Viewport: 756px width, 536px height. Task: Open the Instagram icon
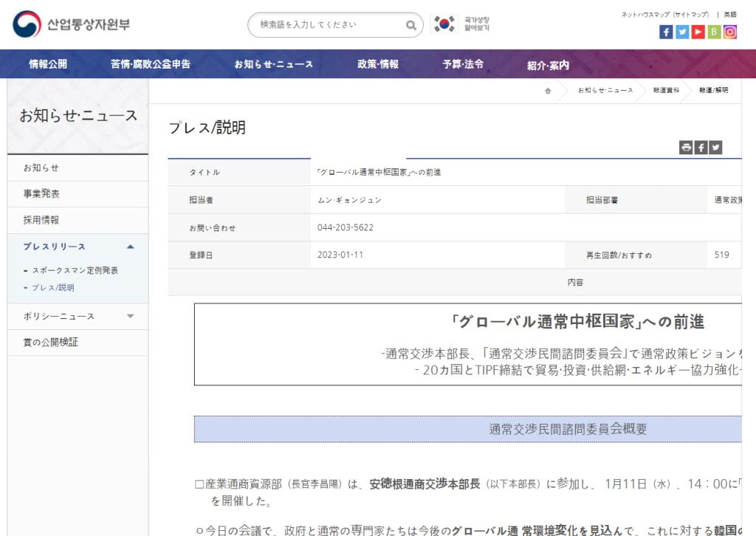730,32
